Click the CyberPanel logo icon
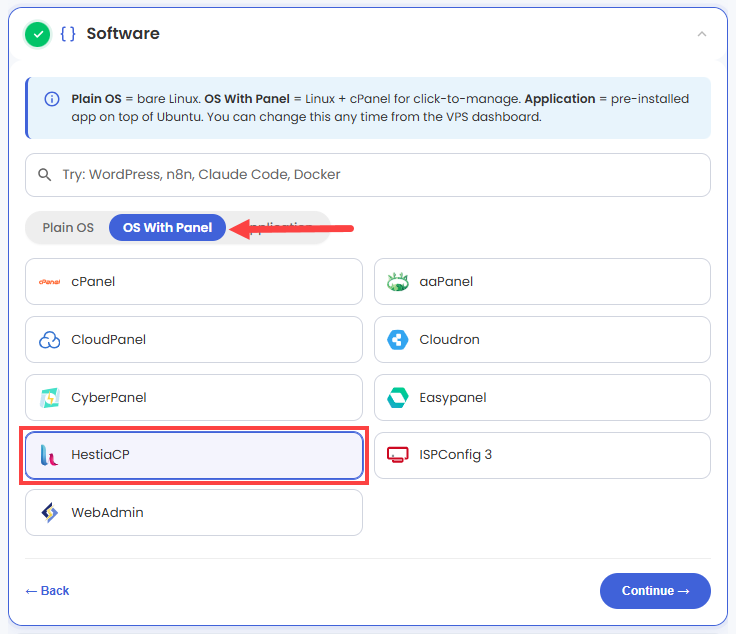 [49, 397]
